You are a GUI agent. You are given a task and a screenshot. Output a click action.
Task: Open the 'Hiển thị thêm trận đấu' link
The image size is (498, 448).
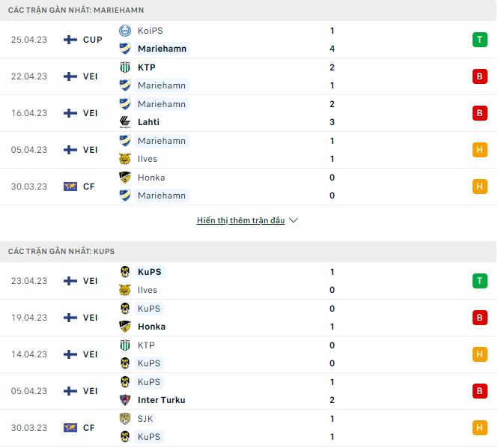pos(240,220)
